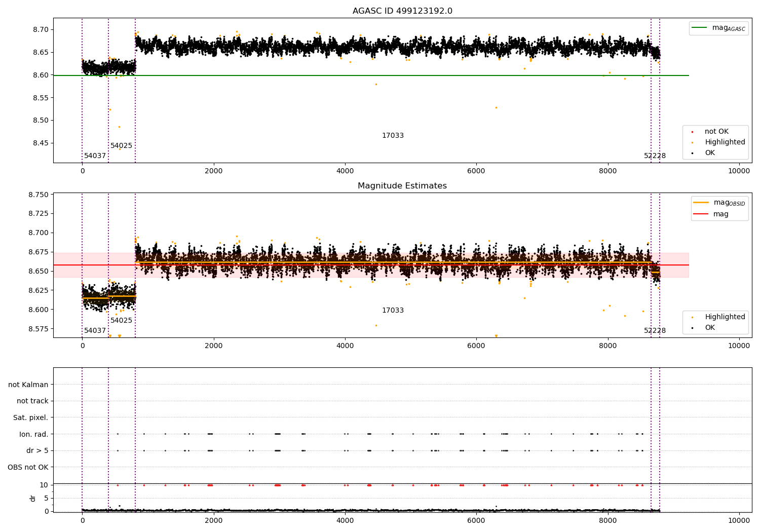Select 'Highlighted' legend entry in magnitude estimates plot

(x=725, y=317)
